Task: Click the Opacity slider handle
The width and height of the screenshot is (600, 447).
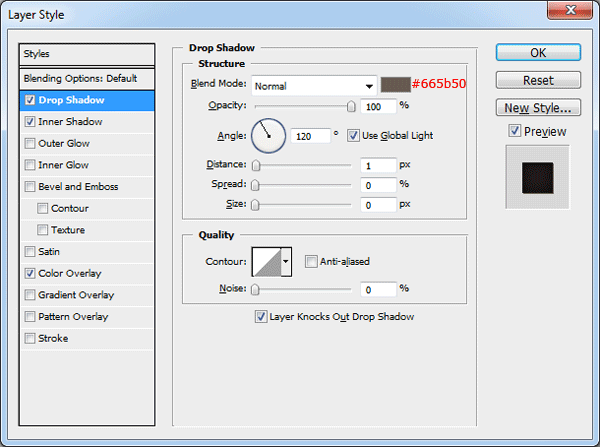Action: pos(351,106)
